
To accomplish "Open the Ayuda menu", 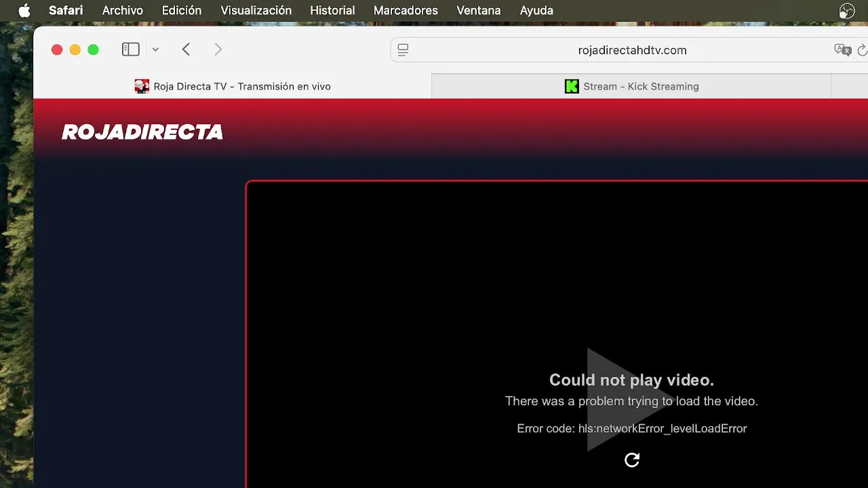I will pos(536,10).
